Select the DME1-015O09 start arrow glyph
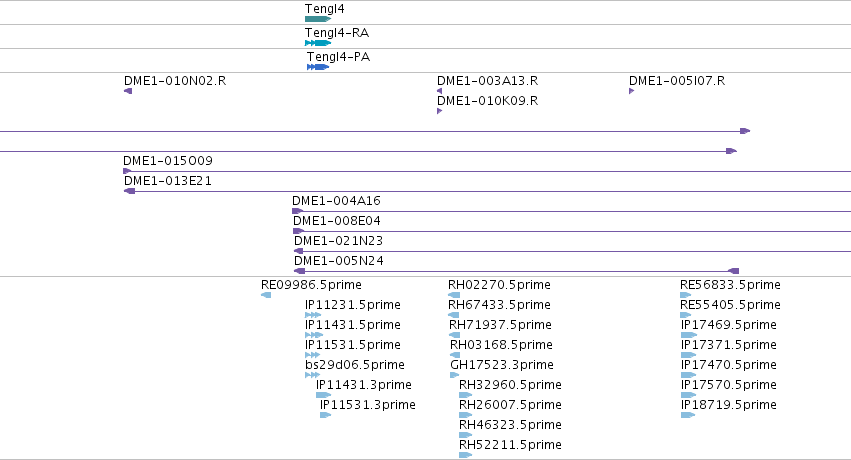Viewport: 851px width, 460px height. coord(128,171)
